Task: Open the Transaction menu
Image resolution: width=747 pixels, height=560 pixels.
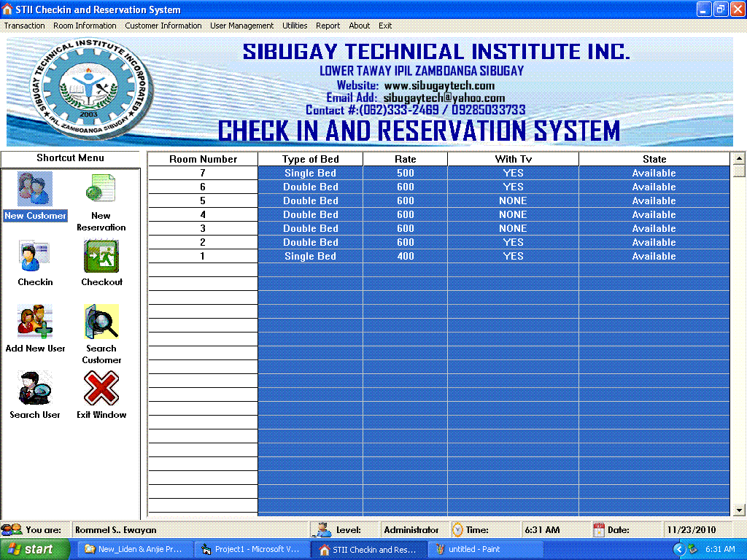Action: click(x=24, y=26)
